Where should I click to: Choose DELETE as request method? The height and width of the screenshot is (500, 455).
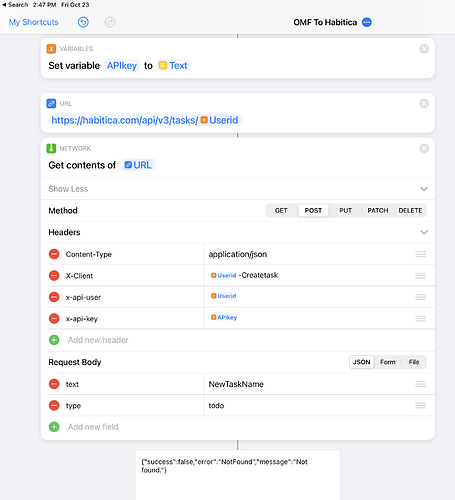click(410, 210)
